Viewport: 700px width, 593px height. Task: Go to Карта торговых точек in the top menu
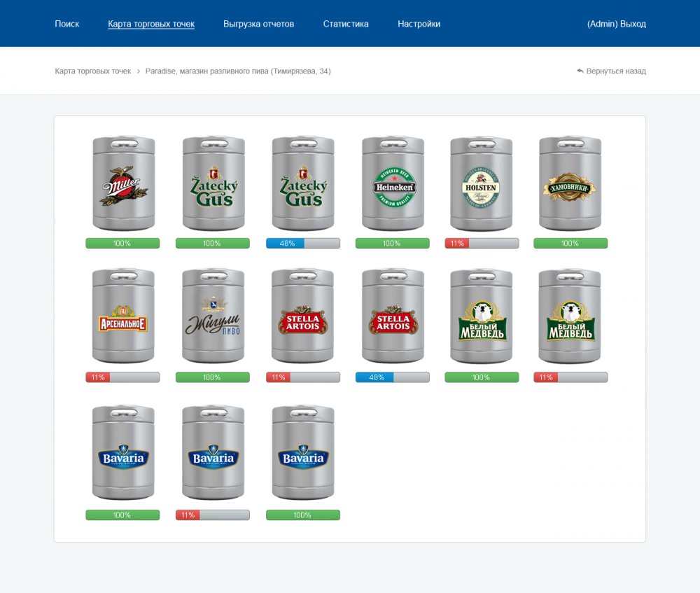(151, 24)
